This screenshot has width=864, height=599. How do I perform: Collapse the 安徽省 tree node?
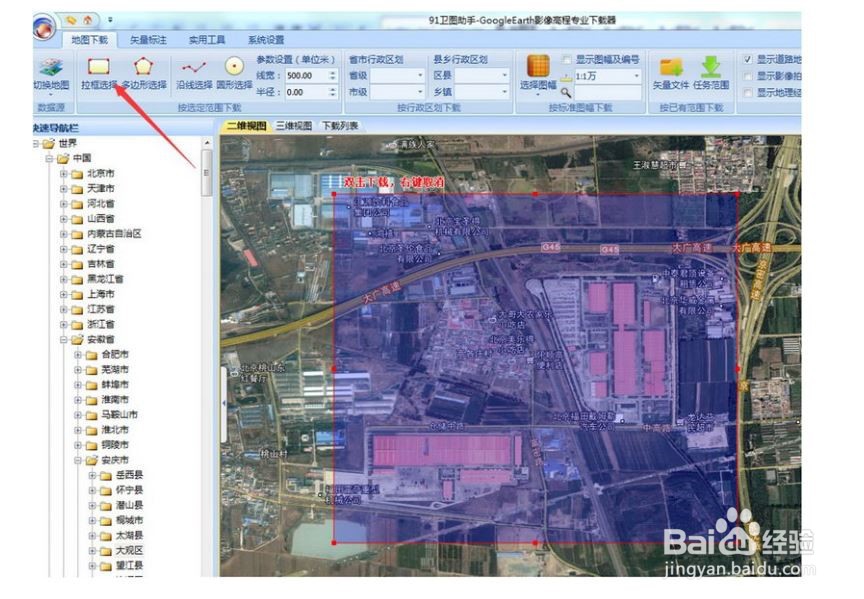click(63, 339)
